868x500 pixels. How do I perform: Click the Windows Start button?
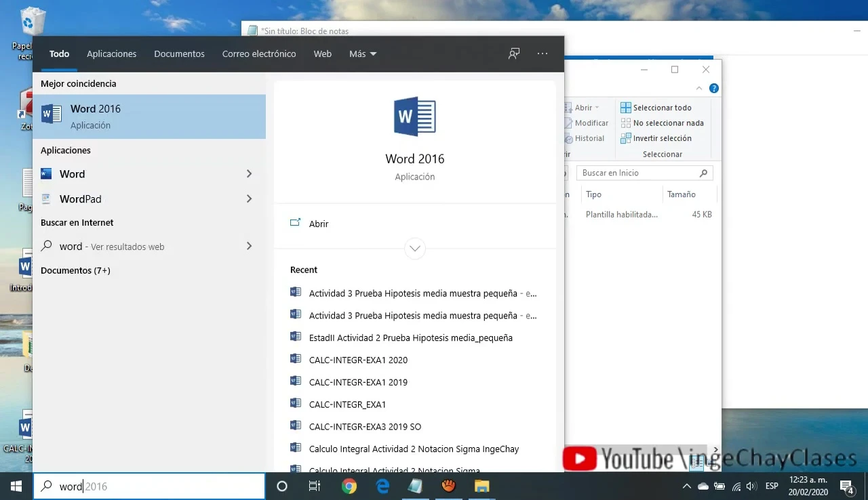point(16,486)
